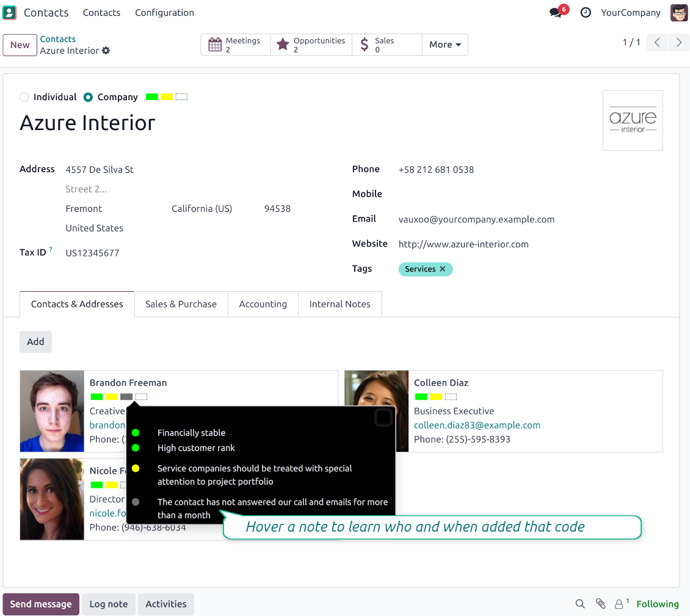Click the Tax ID help question mark
Screen dimensions: 690x616
51,249
